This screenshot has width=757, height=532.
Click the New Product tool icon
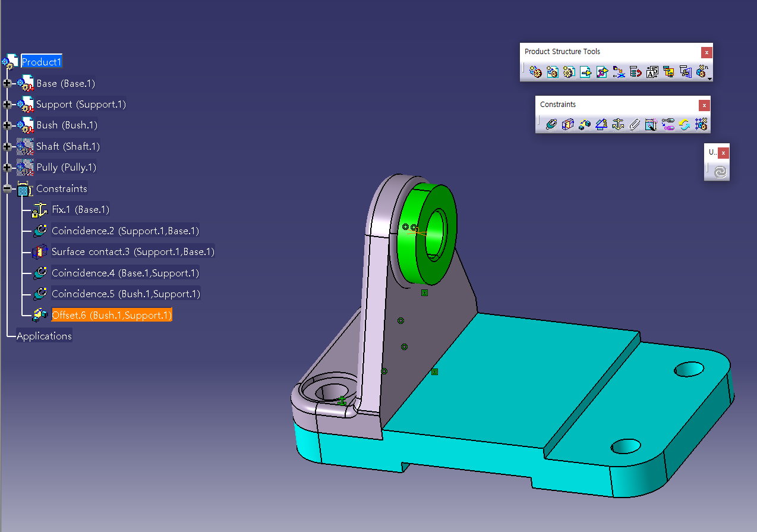(552, 72)
